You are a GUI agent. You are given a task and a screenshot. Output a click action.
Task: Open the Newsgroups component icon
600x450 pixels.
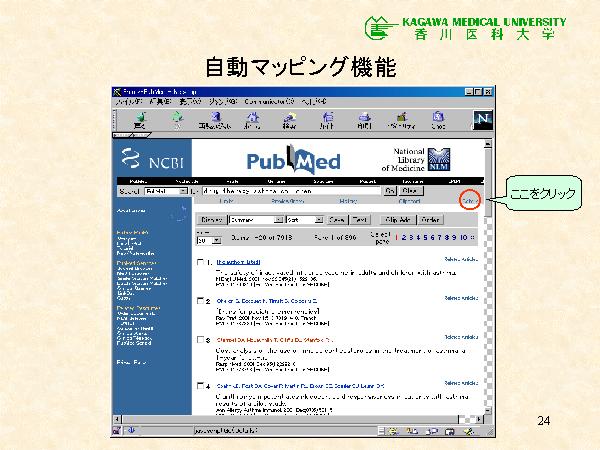(x=431, y=431)
